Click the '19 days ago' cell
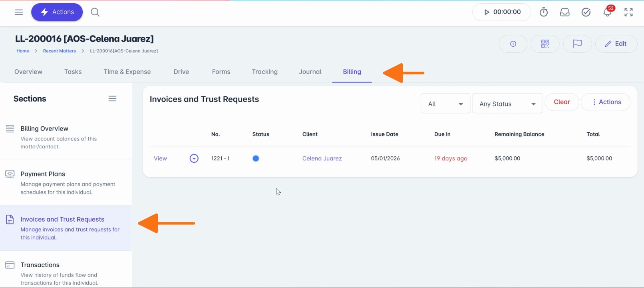The height and width of the screenshot is (288, 644). 451,158
